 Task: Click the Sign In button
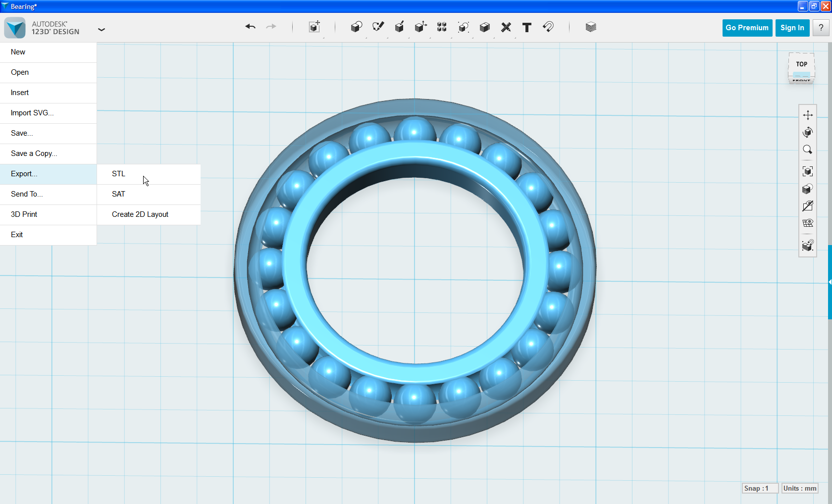[792, 28]
